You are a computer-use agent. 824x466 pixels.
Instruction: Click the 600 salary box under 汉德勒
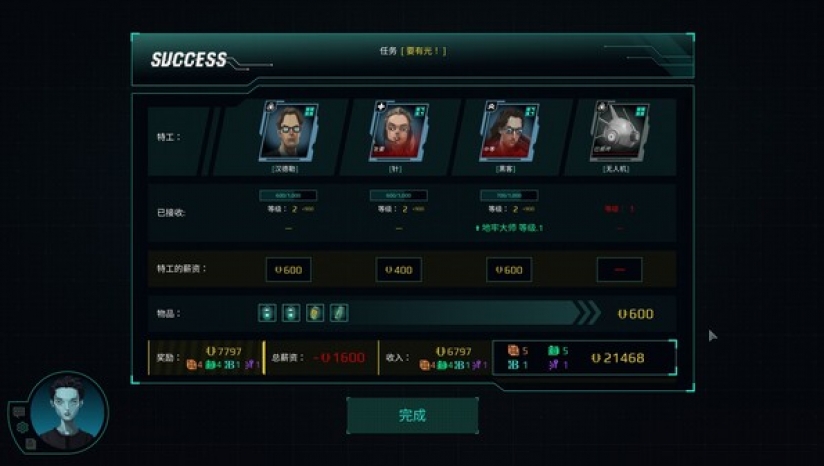point(288,270)
